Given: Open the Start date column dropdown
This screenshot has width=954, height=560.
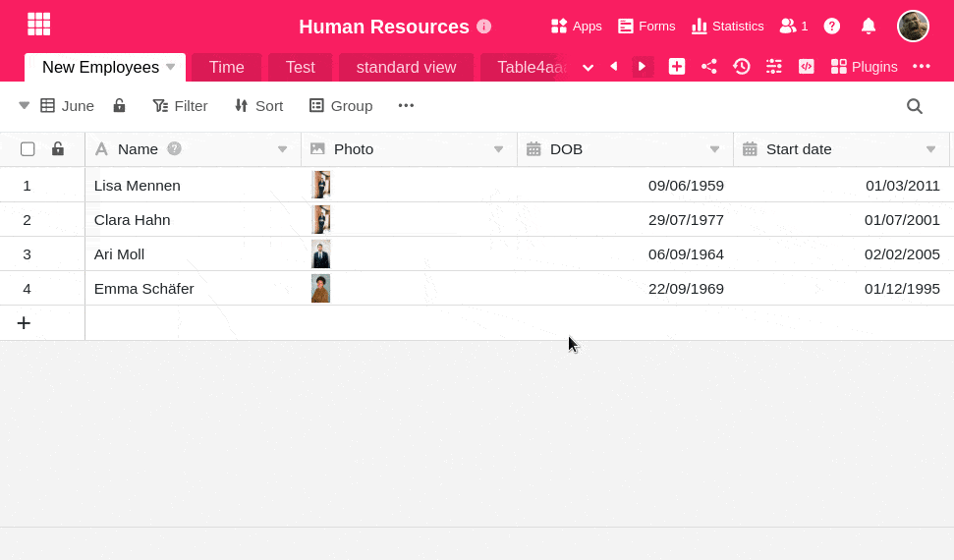Looking at the screenshot, I should click(930, 149).
